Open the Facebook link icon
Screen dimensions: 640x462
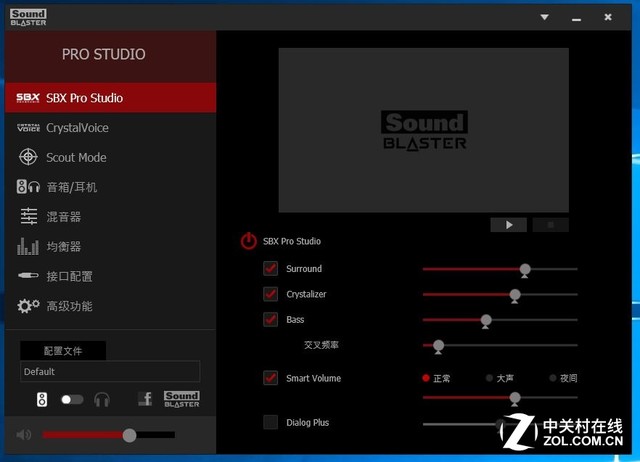(145, 399)
